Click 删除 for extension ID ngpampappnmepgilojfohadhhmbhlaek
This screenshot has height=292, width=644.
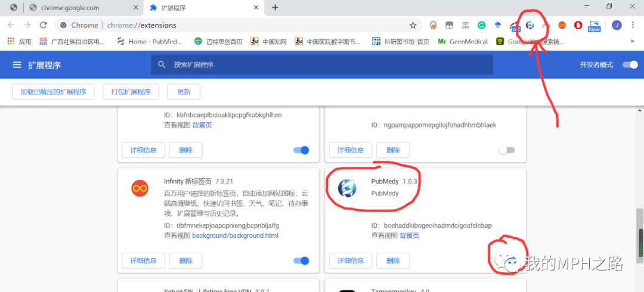pos(393,150)
